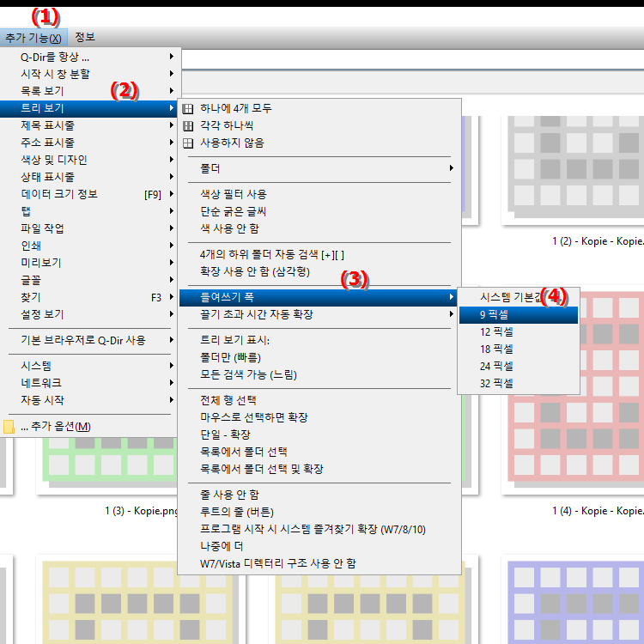The image size is (644, 644).
Task: Toggle 목록에서 폴더 선택 및 확장 option
Action: pos(319,470)
